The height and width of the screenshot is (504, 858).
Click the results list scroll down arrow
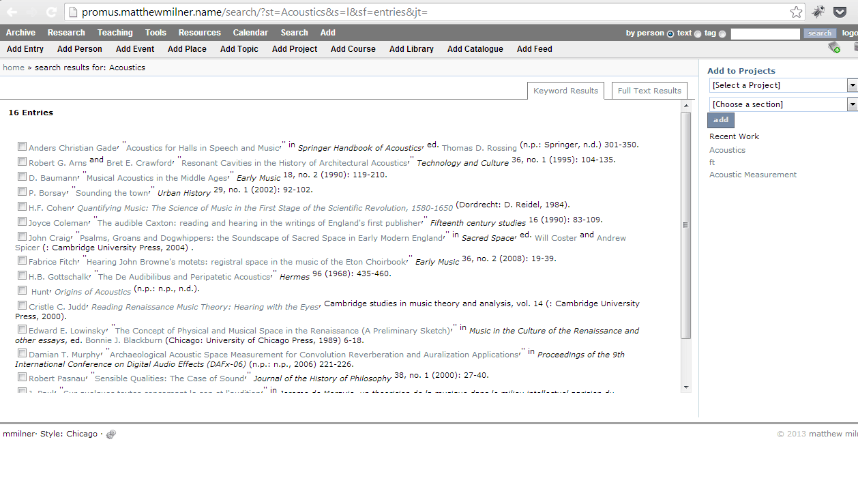point(685,387)
